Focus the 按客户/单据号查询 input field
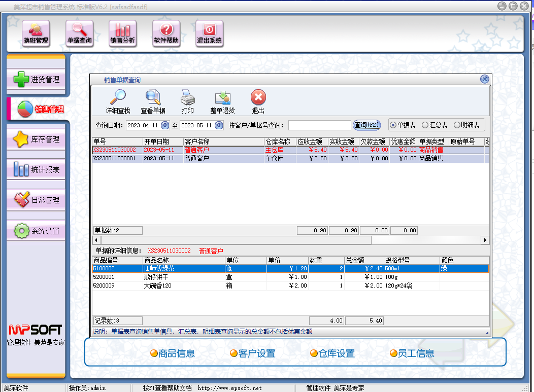Screen dimensions: 534x392 tap(319, 125)
